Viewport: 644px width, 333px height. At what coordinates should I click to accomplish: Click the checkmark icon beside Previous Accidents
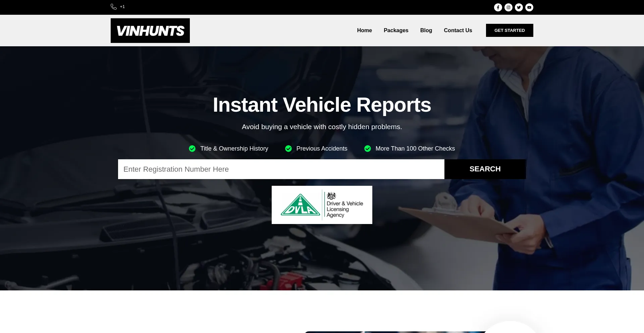point(288,149)
